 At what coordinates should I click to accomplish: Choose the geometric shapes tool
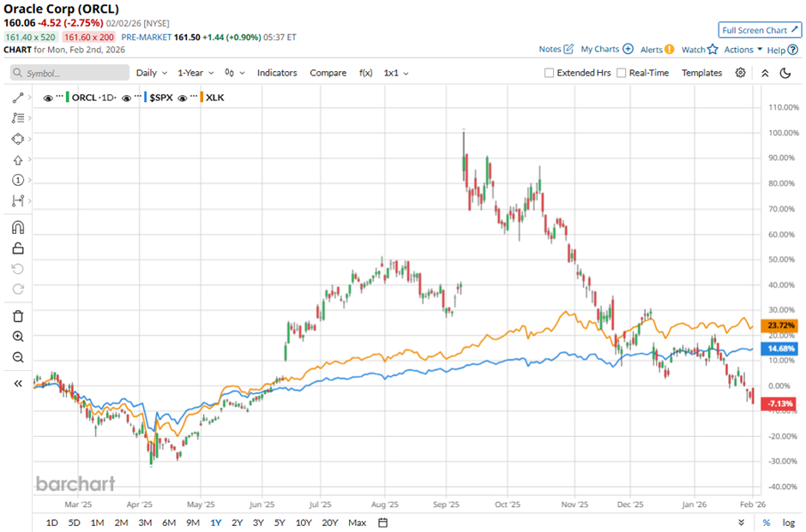click(18, 139)
